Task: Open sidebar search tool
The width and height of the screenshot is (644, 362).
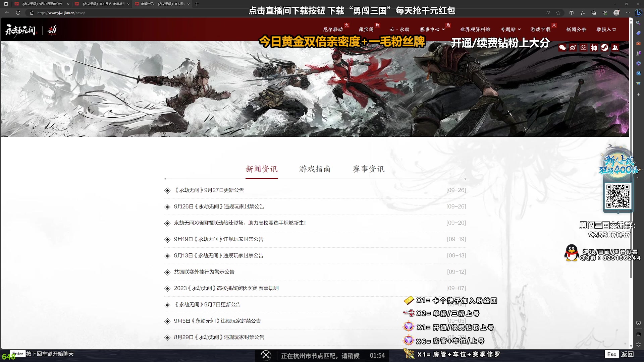Action: coord(639,23)
